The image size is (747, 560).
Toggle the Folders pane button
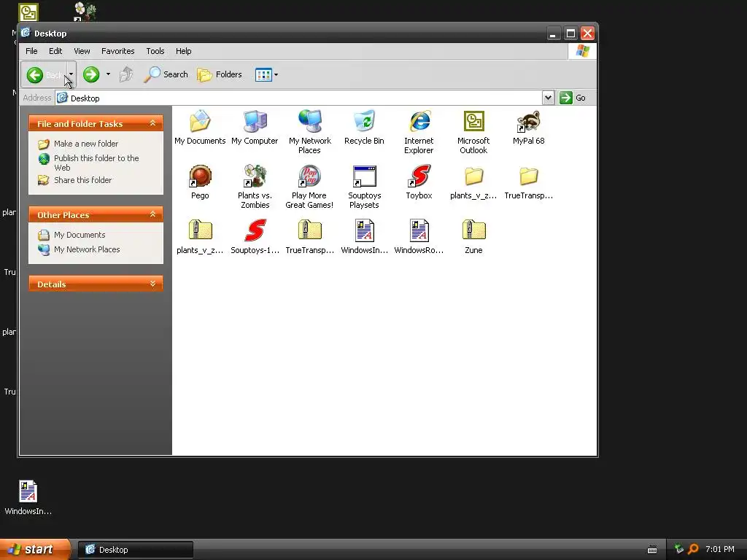220,74
